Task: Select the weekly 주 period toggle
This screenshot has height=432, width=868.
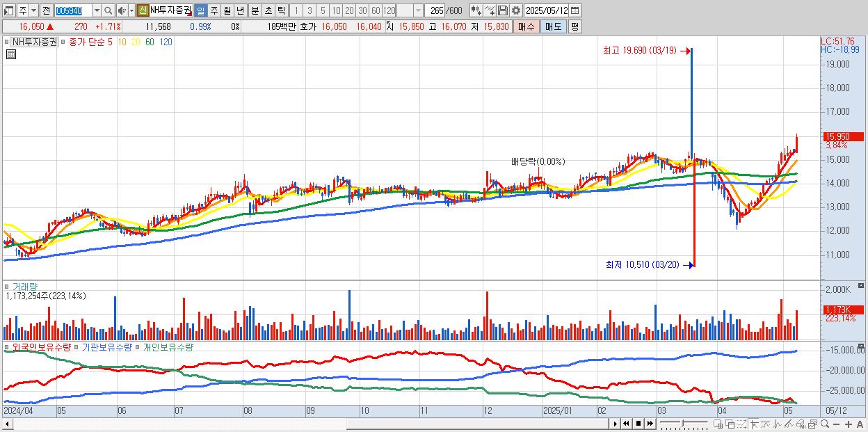Action: [x=214, y=10]
